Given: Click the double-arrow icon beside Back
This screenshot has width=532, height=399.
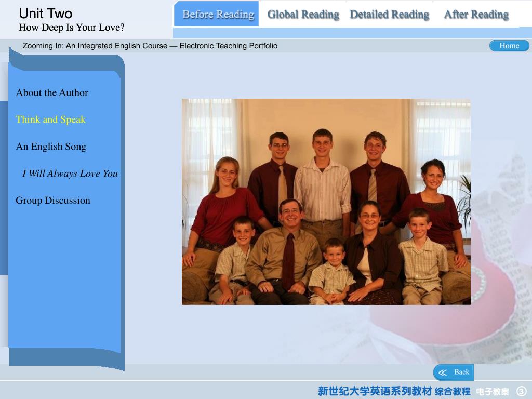Looking at the screenshot, I should [443, 373].
